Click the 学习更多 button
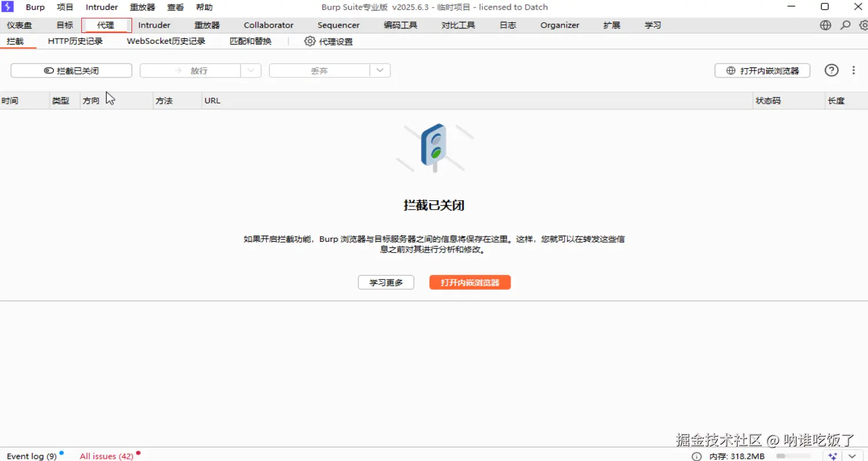This screenshot has width=868, height=461. pos(386,283)
